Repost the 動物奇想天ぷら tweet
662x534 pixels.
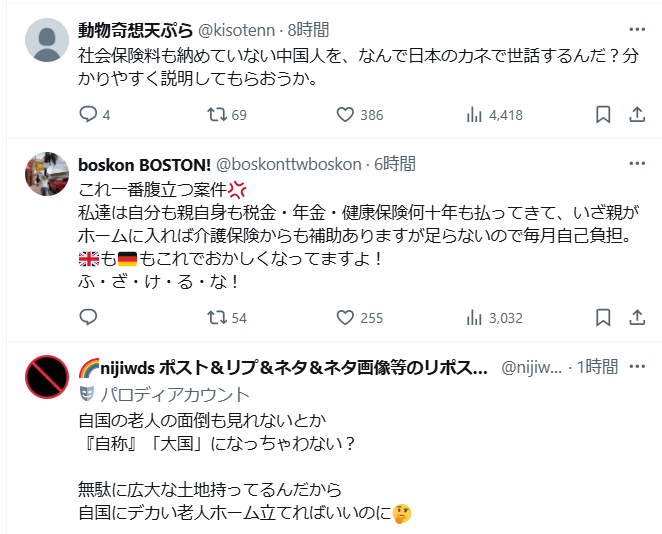tap(215, 115)
